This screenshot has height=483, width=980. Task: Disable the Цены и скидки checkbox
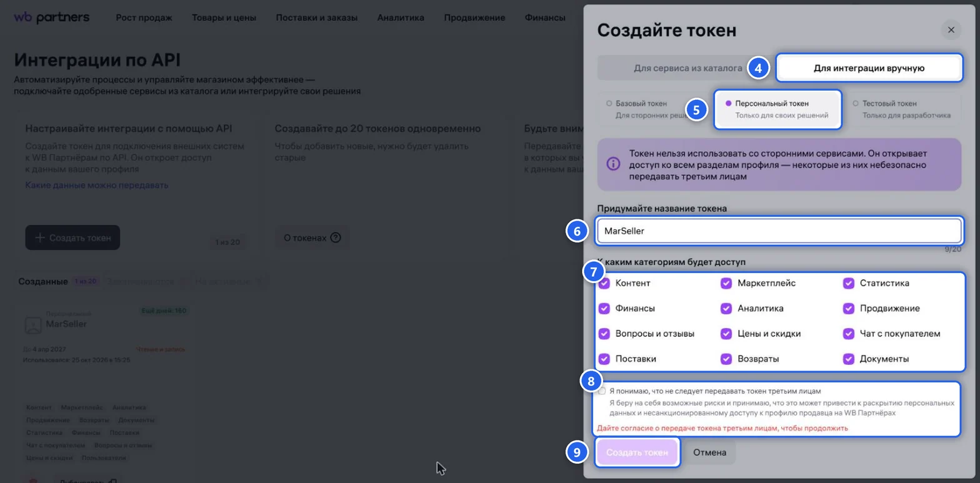(726, 334)
